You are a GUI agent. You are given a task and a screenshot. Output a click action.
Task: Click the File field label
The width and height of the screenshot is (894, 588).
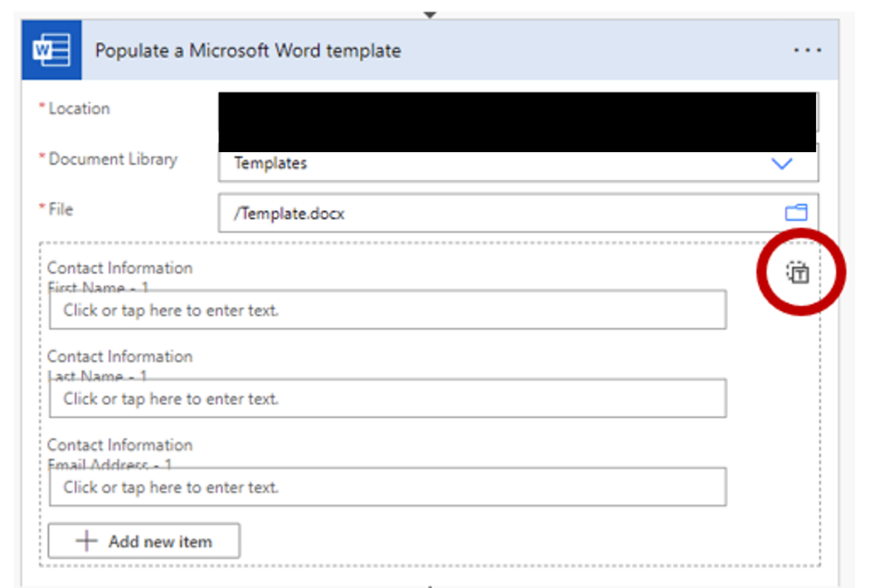(x=60, y=209)
